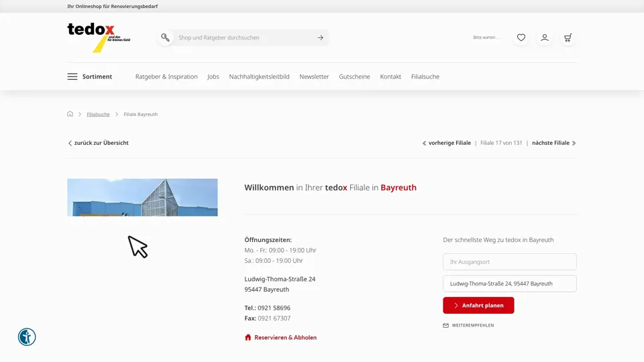The image size is (644, 362).
Task: Click the envelope icon beside Weiterempfehlen
Action: (x=445, y=326)
